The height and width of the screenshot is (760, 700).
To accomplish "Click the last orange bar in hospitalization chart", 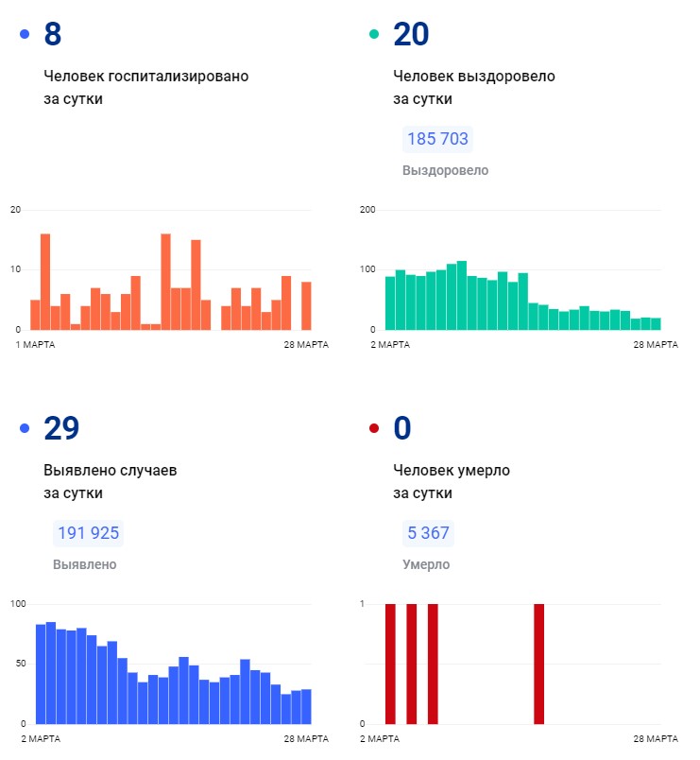I will [306, 305].
